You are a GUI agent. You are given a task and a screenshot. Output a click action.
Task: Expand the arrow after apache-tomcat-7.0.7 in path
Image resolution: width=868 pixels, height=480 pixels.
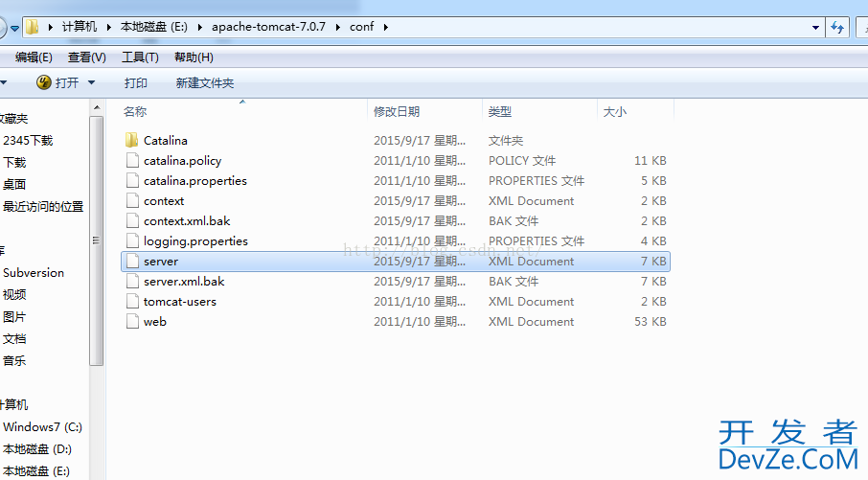[x=337, y=27]
